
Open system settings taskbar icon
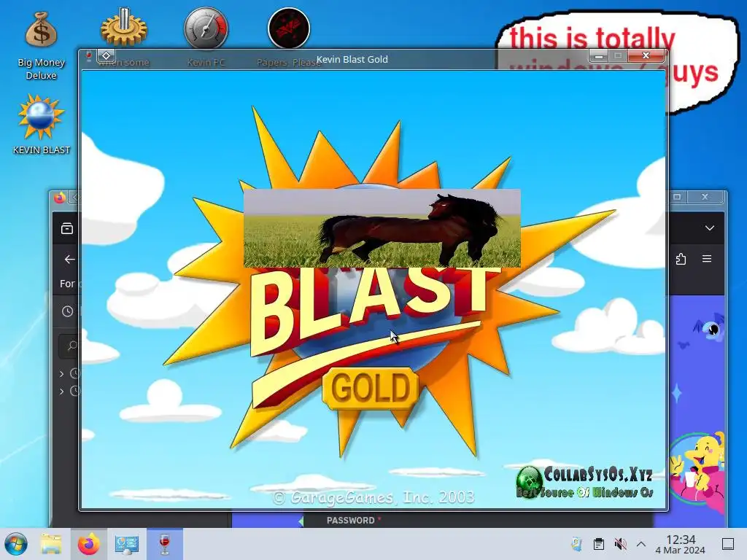point(126,544)
